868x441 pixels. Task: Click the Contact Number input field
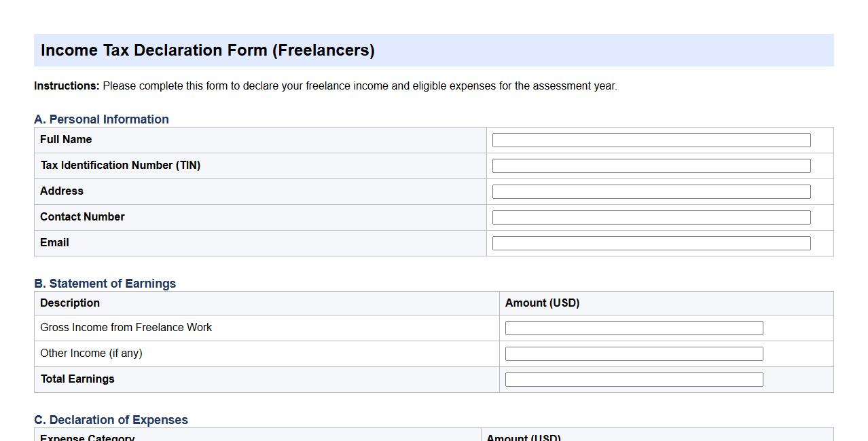651,217
